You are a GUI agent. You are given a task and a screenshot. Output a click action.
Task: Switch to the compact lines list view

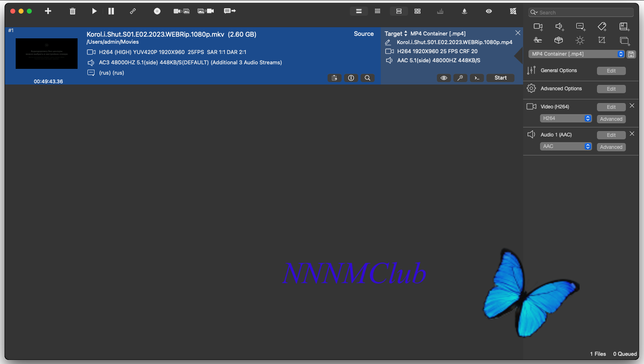(x=377, y=11)
